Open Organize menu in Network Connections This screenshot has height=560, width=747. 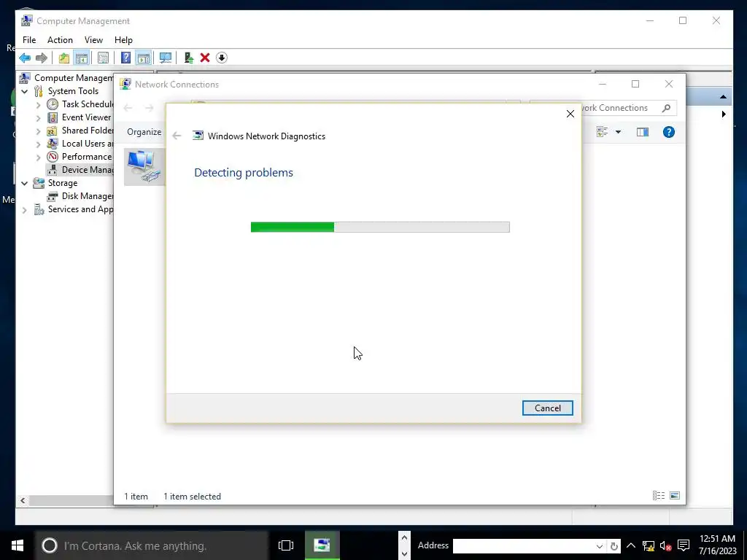point(144,132)
